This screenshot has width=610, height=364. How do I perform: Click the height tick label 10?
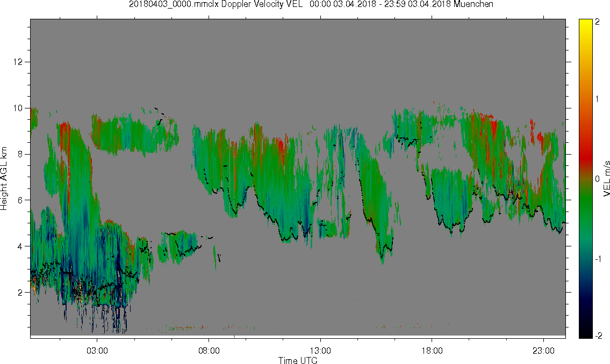click(x=18, y=108)
